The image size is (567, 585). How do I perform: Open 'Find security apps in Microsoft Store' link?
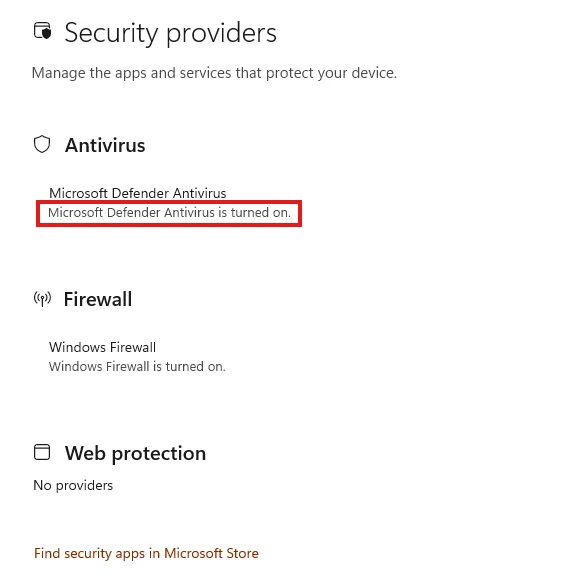point(146,553)
